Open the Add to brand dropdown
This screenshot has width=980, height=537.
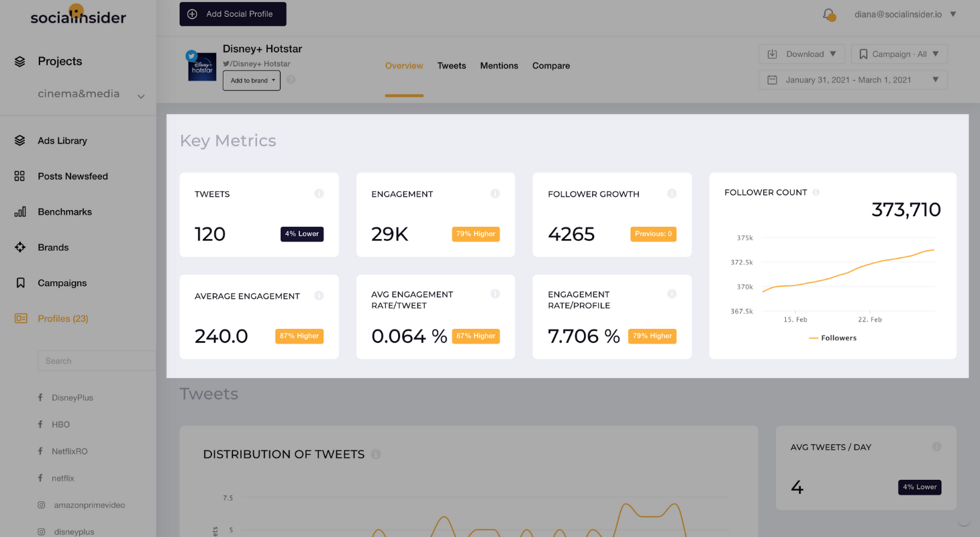[x=252, y=81]
